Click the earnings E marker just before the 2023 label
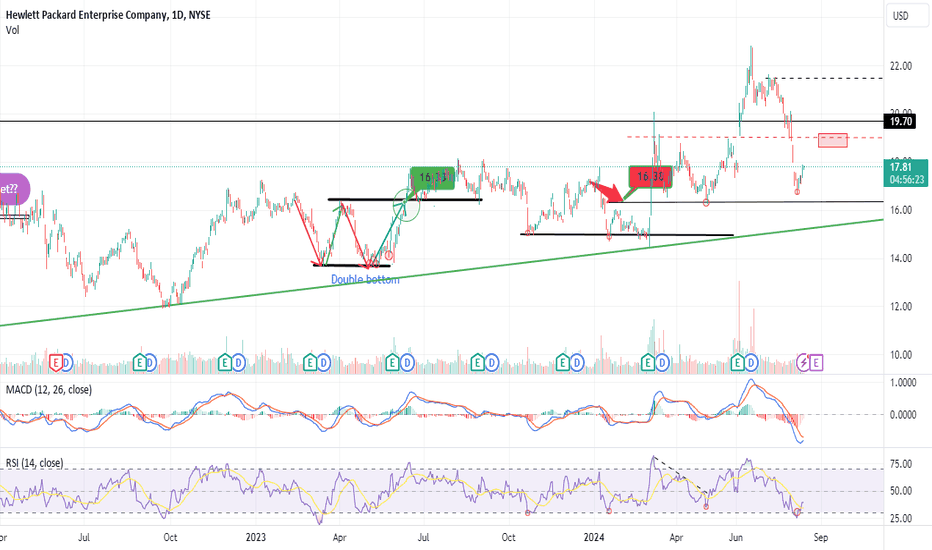The image size is (932, 550). (225, 362)
